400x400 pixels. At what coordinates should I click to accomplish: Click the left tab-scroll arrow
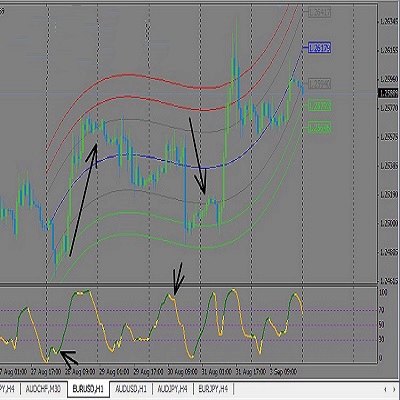(385, 389)
